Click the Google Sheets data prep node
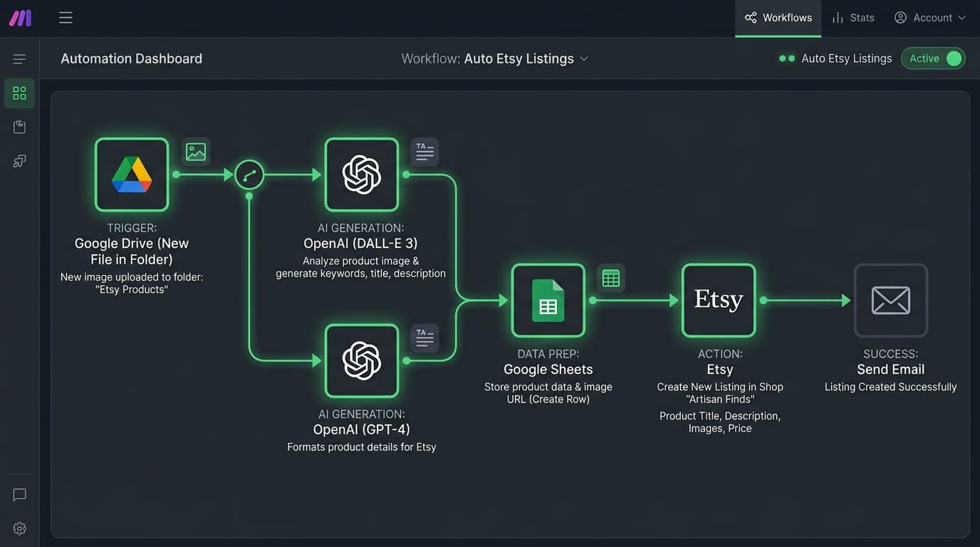Viewport: 980px width, 547px height. 548,300
